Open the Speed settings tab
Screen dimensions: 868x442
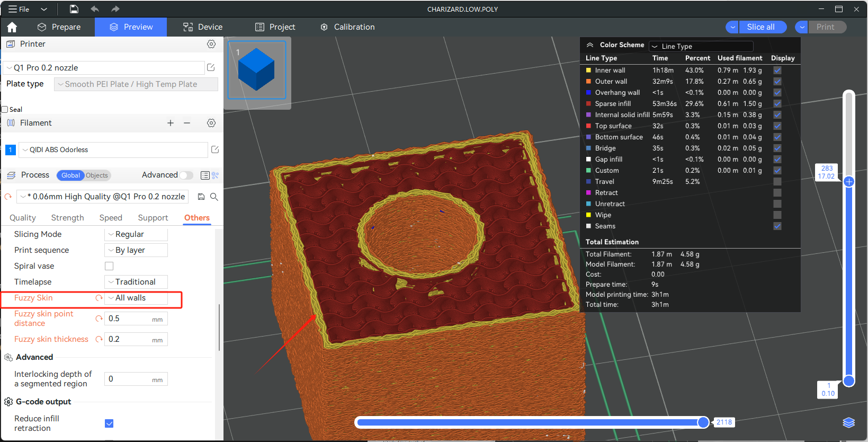click(111, 218)
